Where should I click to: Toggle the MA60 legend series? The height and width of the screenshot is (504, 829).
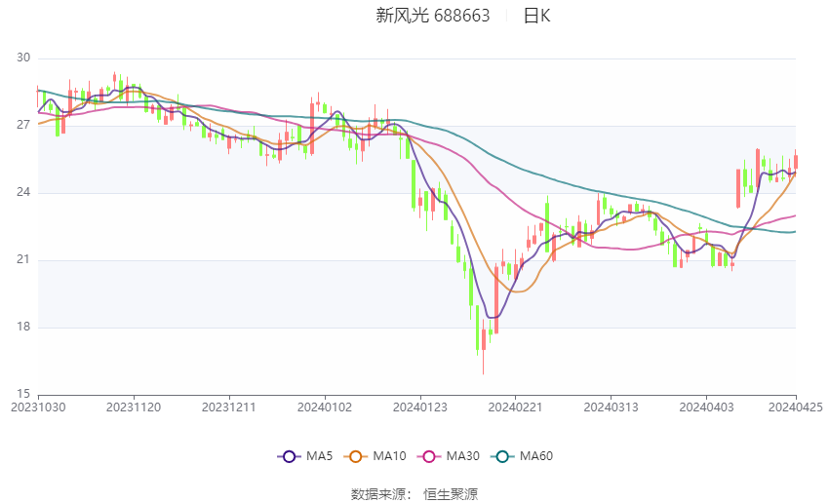(x=522, y=456)
